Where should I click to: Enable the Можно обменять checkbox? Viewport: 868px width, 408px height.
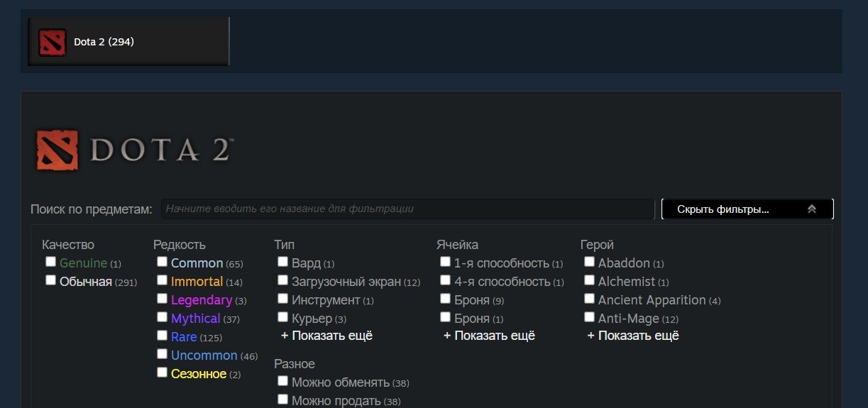point(282,381)
